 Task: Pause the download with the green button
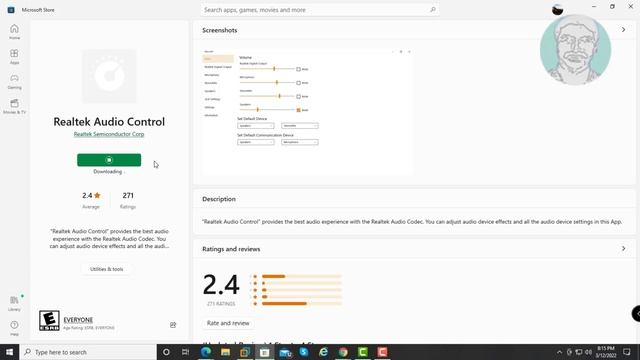pos(109,160)
